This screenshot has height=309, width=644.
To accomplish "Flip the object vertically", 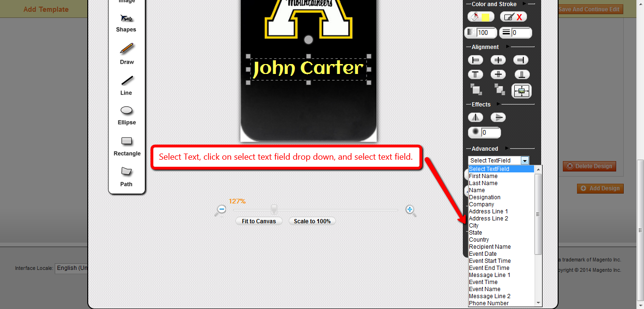I will (x=498, y=117).
